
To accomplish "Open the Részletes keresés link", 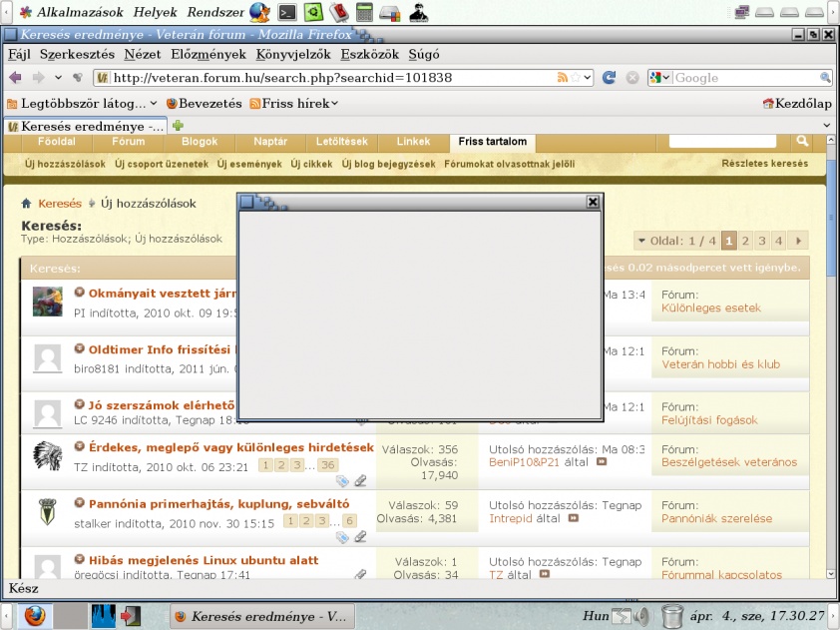I will click(x=764, y=164).
